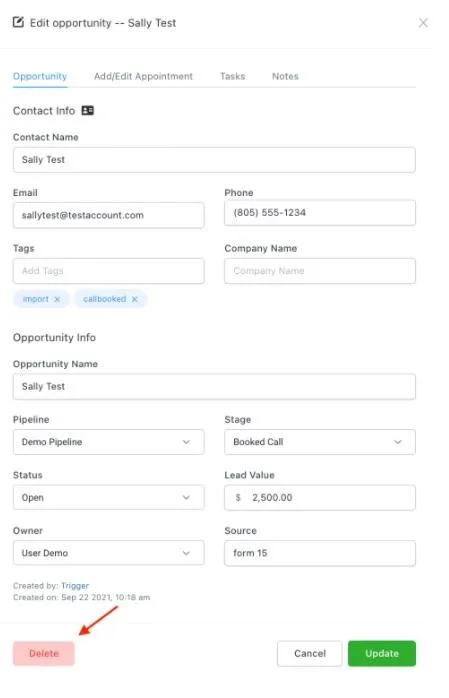Image resolution: width=449 pixels, height=698 pixels.
Task: Edit the Lead Value amount field
Action: pos(320,497)
